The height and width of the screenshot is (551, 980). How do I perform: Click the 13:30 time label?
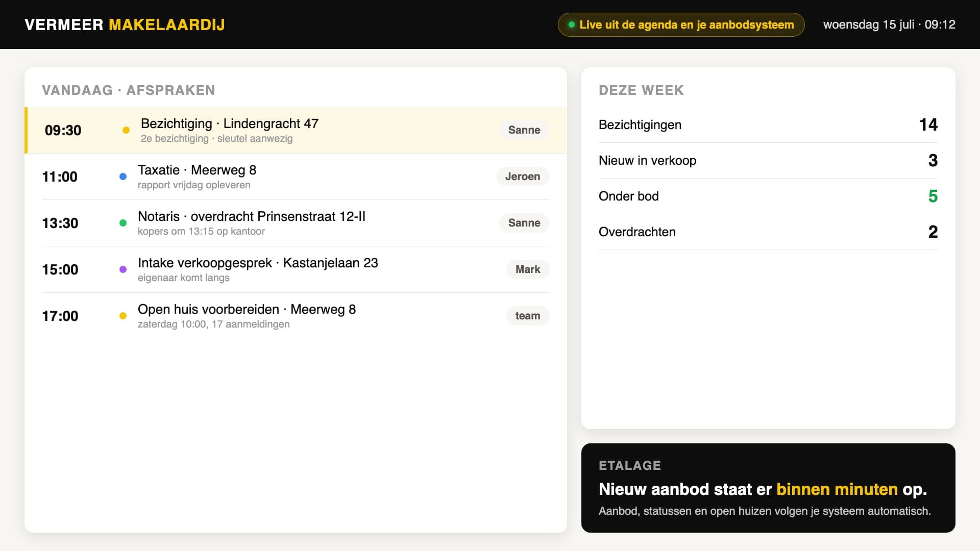pyautogui.click(x=60, y=223)
